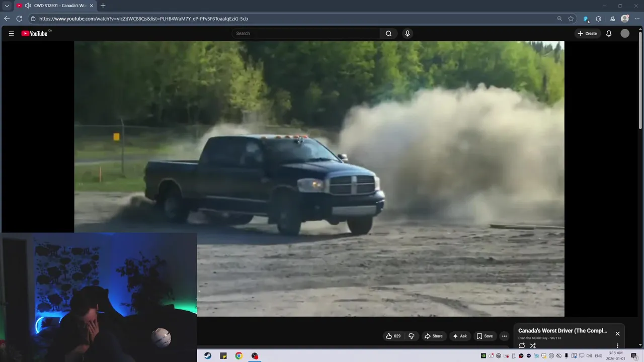
Task: Open the YouTube account avatar menu
Action: (x=625, y=34)
